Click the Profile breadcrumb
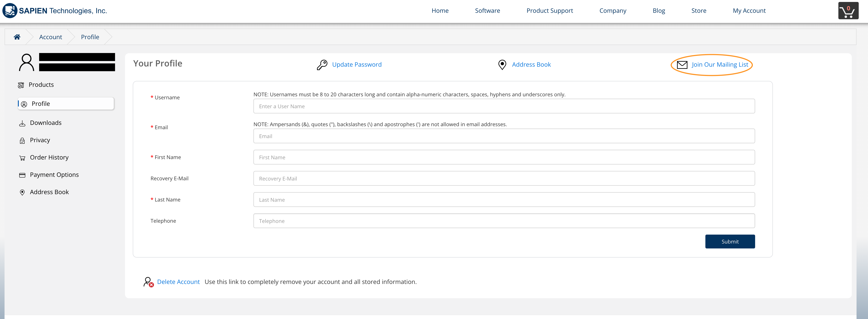 tap(90, 37)
